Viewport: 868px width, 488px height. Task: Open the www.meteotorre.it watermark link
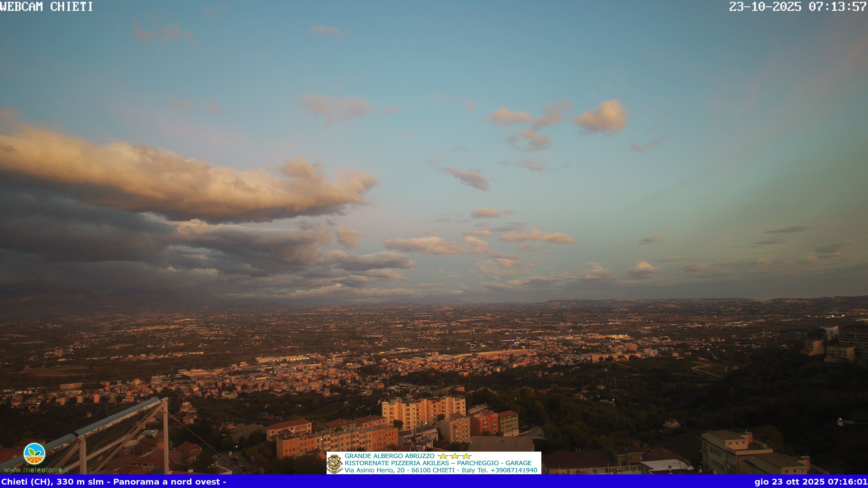click(36, 470)
